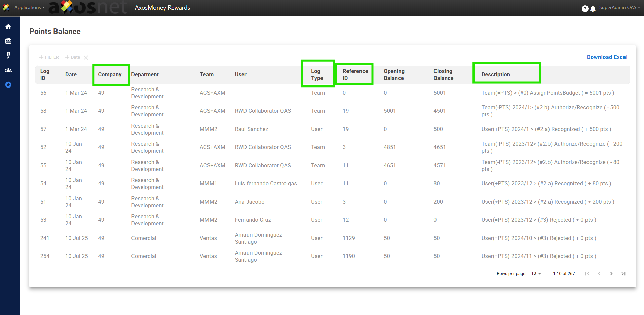The width and height of the screenshot is (644, 315).
Task: Open the people group sidebar icon
Action: (x=8, y=70)
